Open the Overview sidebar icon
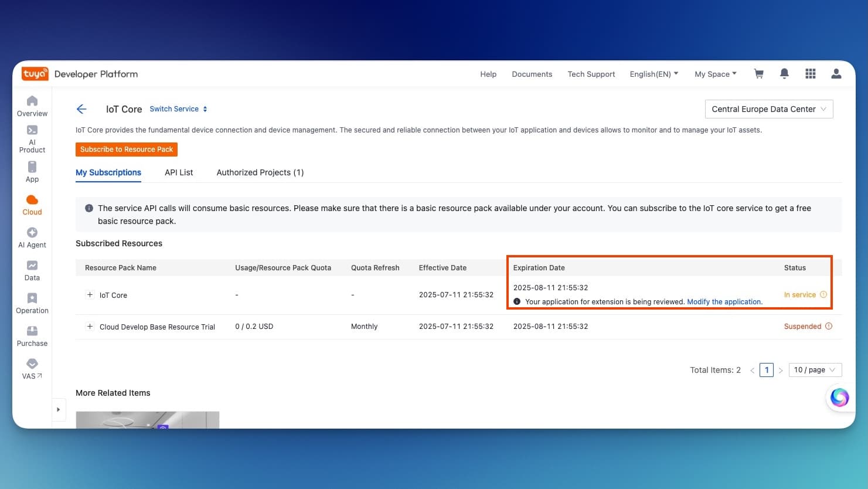 [x=32, y=106]
